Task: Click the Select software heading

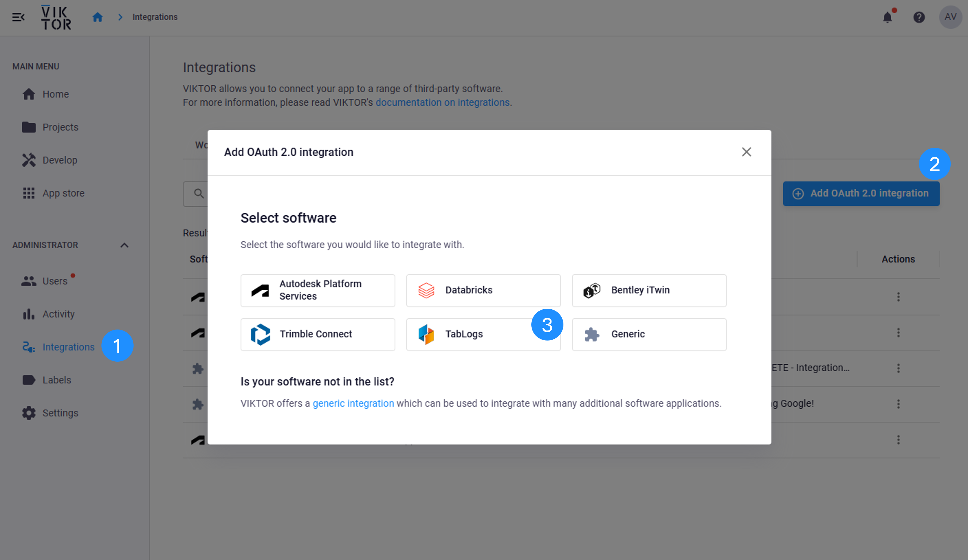Action: [x=289, y=218]
